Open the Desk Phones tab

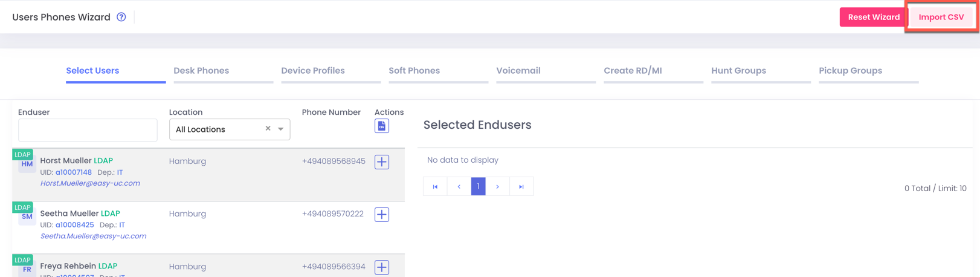(x=201, y=71)
